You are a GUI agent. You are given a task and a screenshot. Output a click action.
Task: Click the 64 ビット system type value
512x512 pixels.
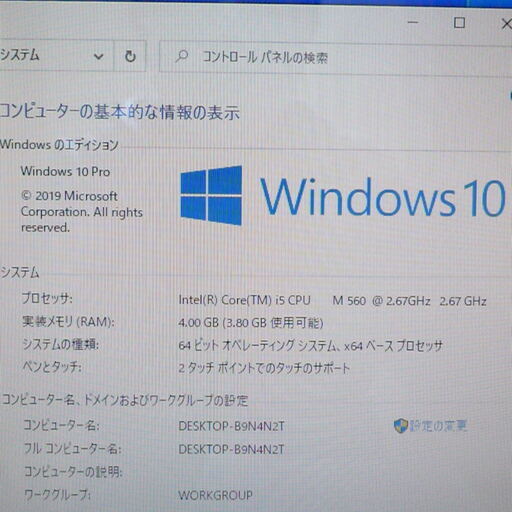311,346
